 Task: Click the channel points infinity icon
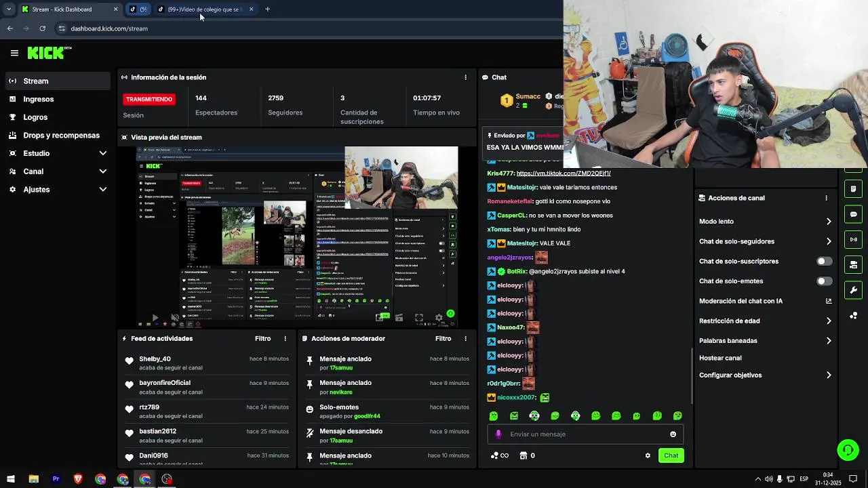[500, 455]
